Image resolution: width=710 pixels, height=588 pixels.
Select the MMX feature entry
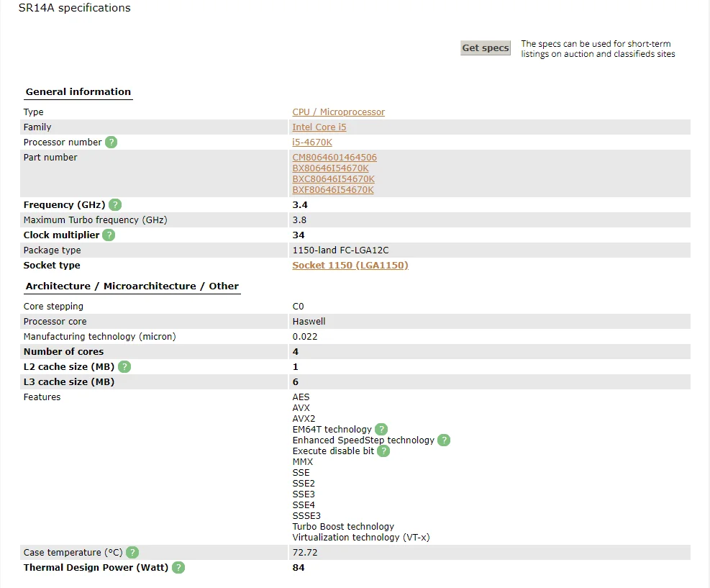[x=302, y=461]
